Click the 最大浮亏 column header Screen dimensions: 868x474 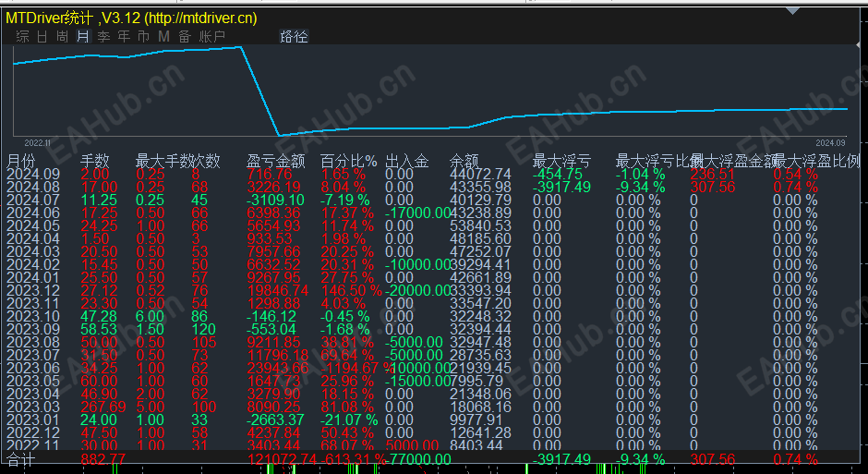pyautogui.click(x=561, y=161)
